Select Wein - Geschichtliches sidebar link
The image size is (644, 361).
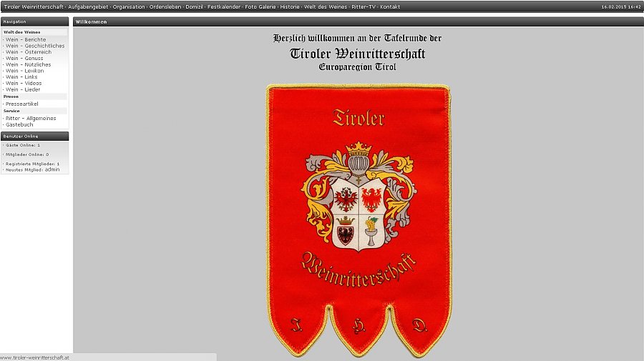(x=35, y=46)
